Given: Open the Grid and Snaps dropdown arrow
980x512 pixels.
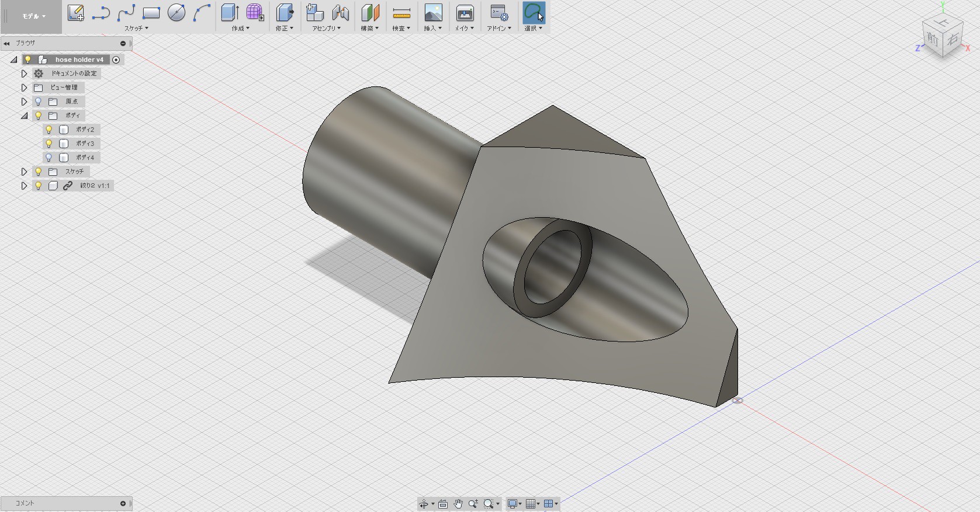Looking at the screenshot, I should [538, 504].
